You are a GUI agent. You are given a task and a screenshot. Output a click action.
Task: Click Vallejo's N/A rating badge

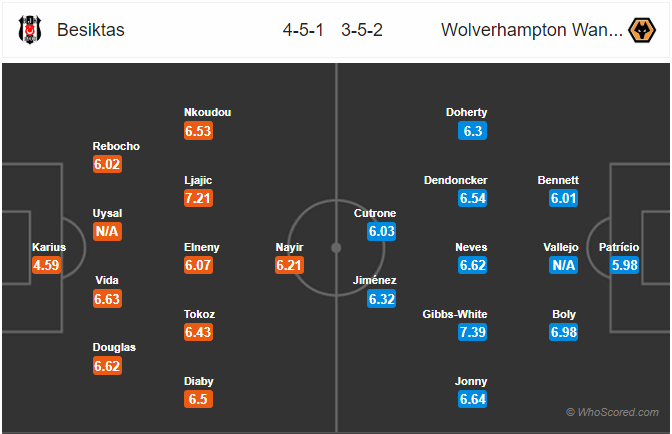(x=564, y=265)
